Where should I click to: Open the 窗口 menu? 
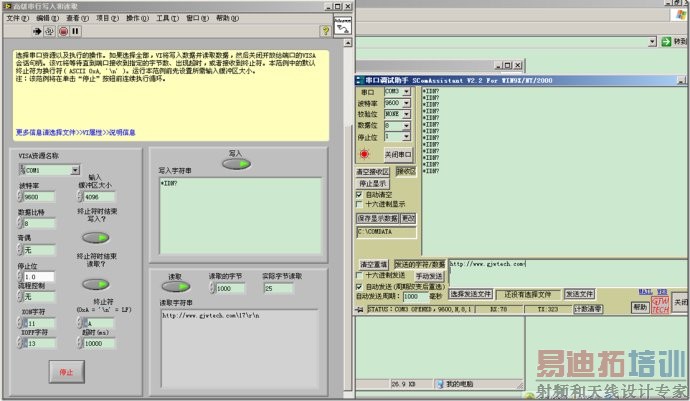[x=197, y=18]
